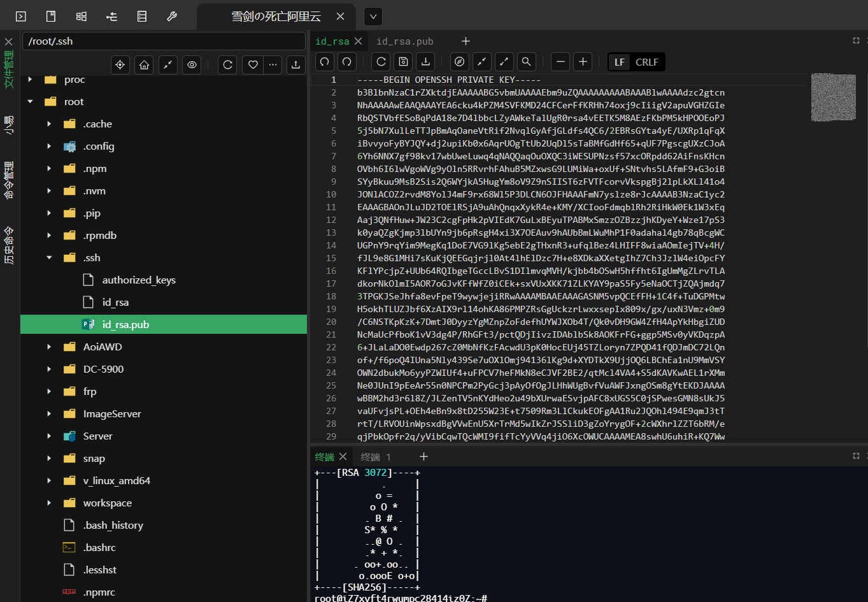Toggle hidden files with the eye icon
This screenshot has width=868, height=602.
[192, 65]
